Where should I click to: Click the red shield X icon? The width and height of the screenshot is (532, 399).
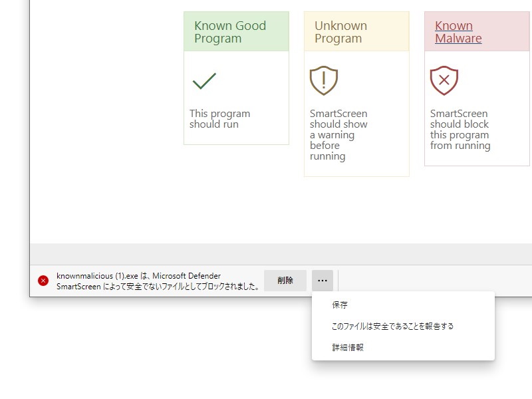point(444,81)
